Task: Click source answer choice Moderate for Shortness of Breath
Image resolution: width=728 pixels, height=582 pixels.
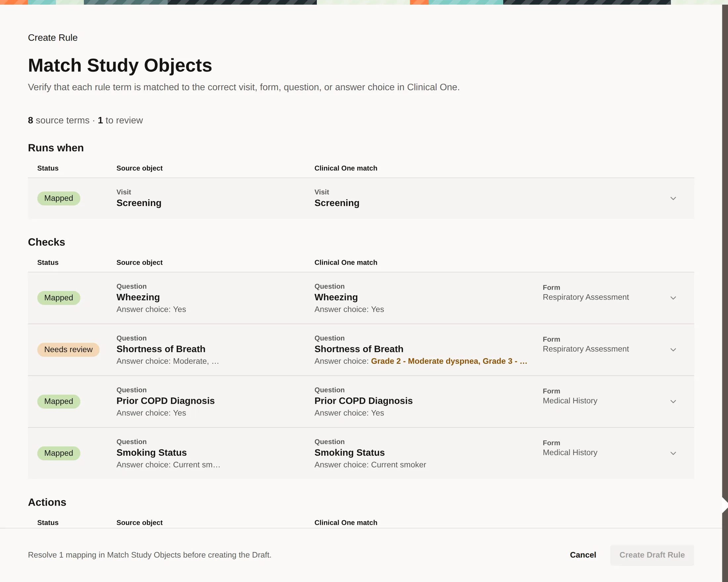Action: coord(196,361)
